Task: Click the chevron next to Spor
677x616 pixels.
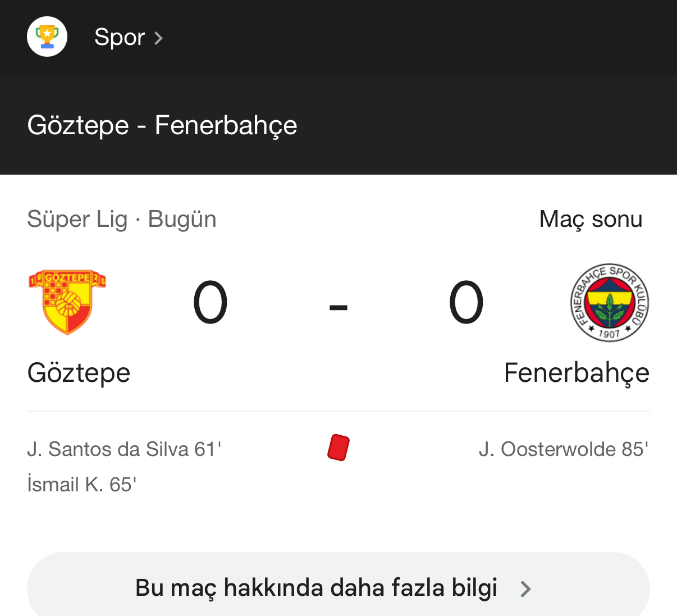Action: click(159, 38)
